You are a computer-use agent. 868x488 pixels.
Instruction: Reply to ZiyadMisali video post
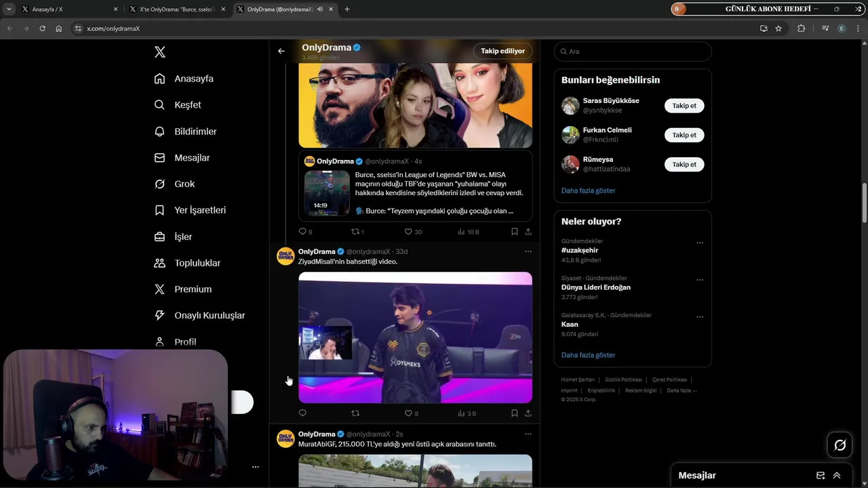[x=302, y=413]
